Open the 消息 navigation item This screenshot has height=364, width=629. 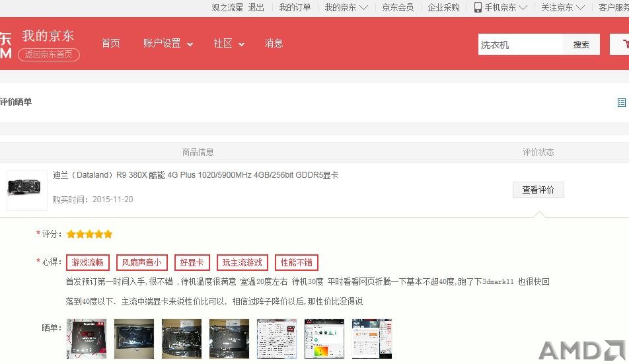click(x=274, y=44)
